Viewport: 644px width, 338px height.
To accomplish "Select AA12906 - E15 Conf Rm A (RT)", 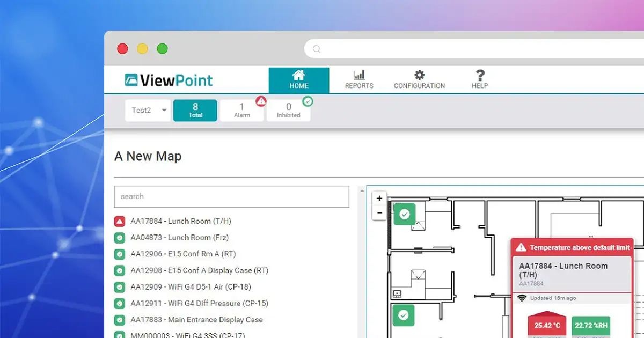I will 182,254.
